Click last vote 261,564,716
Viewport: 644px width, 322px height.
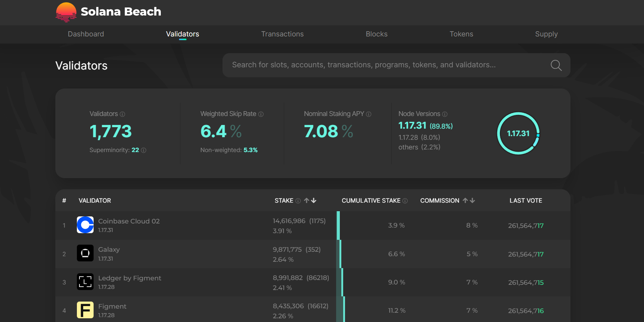(526, 311)
